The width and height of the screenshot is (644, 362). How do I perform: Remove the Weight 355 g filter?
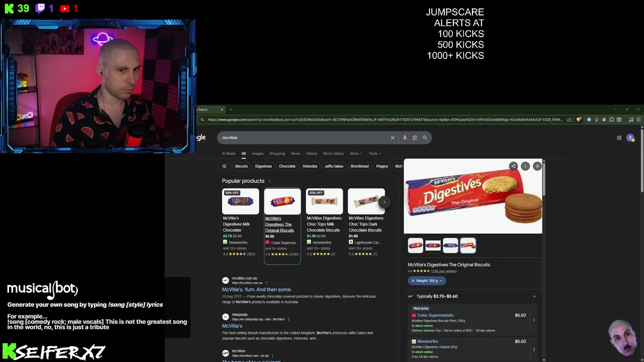point(413,281)
